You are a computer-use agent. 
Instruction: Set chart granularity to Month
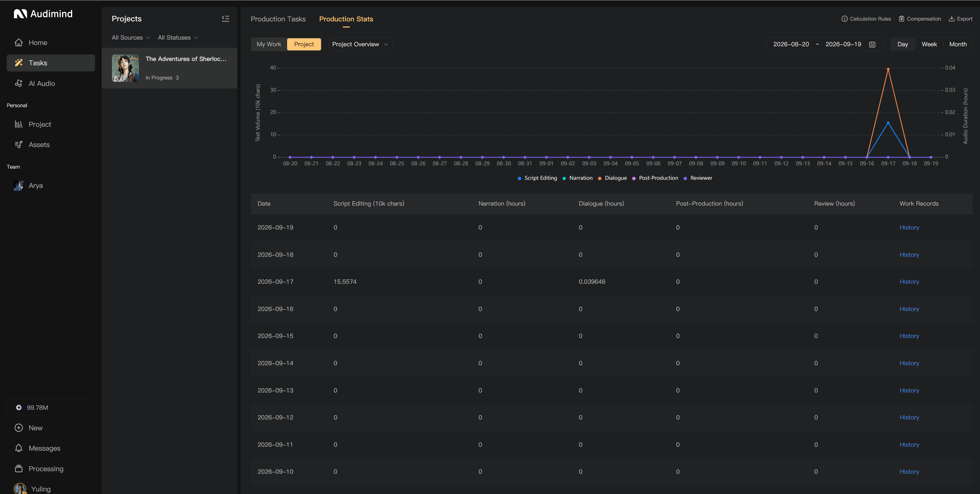click(958, 44)
